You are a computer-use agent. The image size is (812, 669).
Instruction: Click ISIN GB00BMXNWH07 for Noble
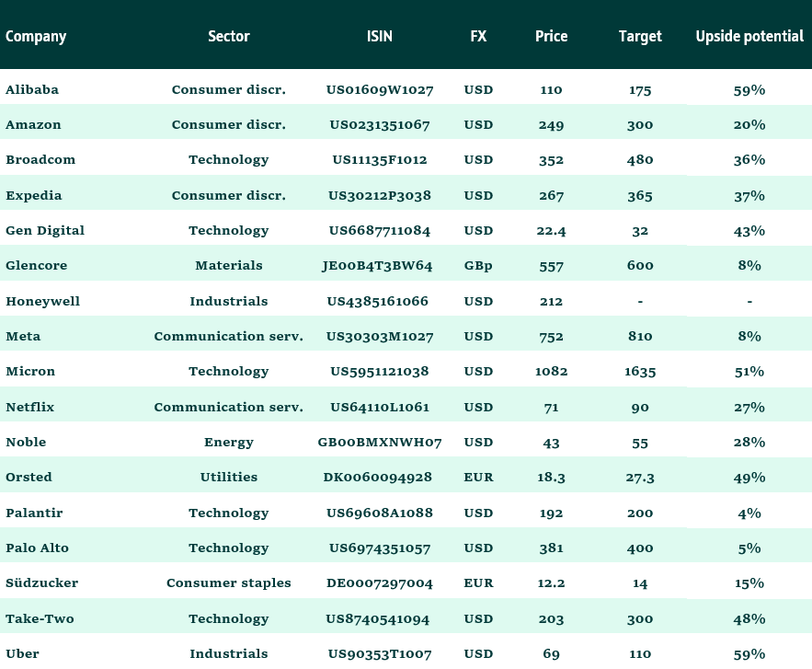click(x=380, y=442)
